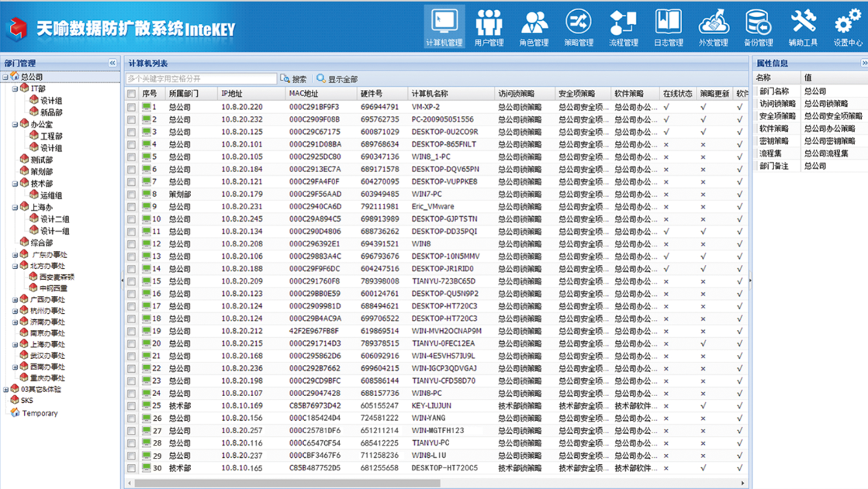
Task: Open 流程管理 workflow management icon
Action: tap(624, 27)
